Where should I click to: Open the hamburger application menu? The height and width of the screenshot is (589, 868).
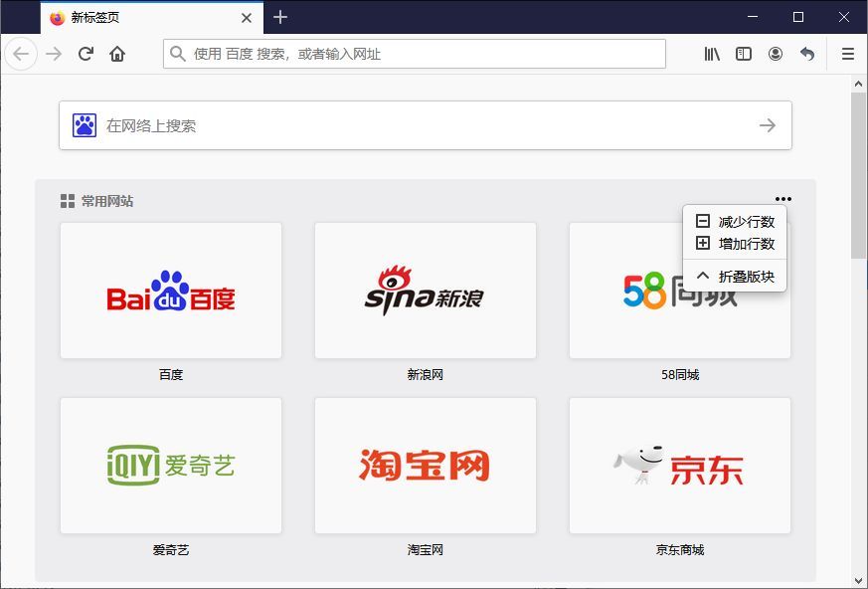[x=847, y=54]
